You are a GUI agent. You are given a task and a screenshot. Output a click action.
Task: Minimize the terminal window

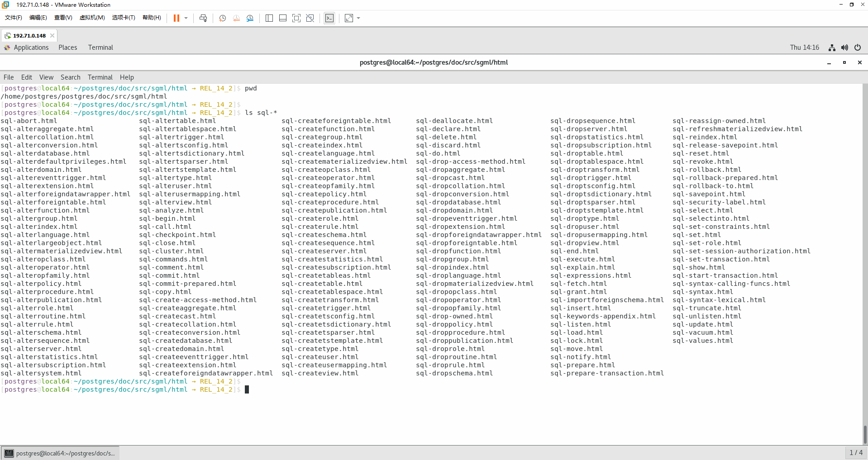point(829,62)
